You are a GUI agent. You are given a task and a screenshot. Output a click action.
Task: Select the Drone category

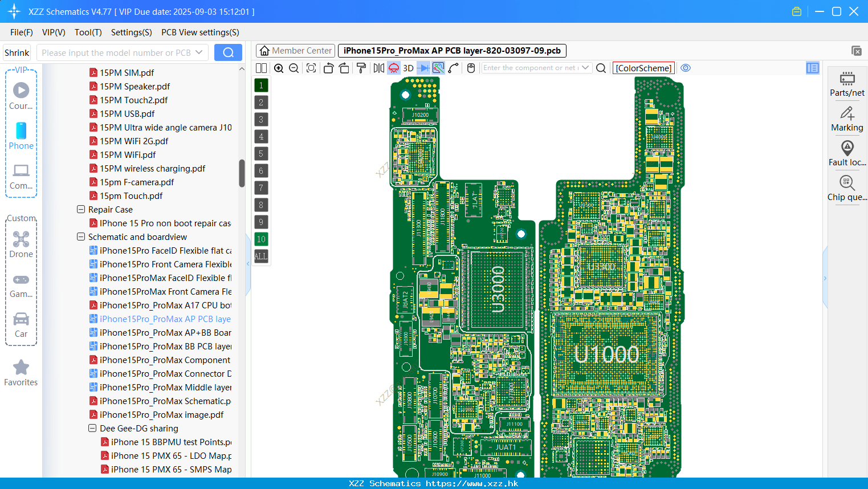[x=21, y=244]
